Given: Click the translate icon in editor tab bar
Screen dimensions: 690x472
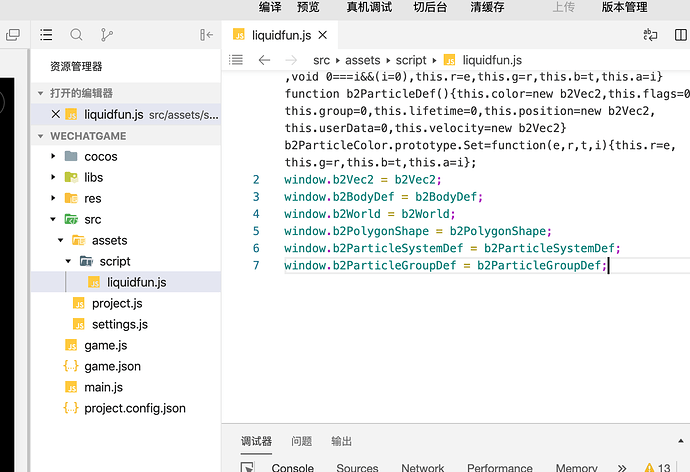Looking at the screenshot, I should [x=651, y=35].
